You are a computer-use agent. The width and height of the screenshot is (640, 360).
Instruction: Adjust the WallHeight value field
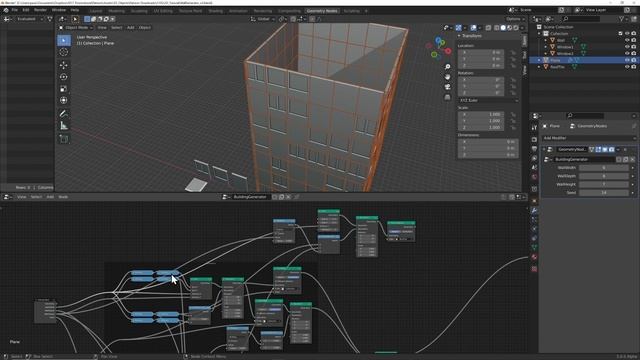tap(604, 184)
